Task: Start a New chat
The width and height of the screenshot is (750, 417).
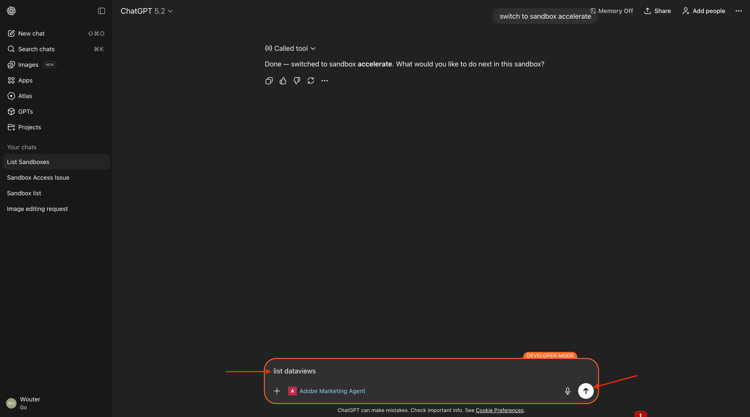Action: click(x=56, y=33)
